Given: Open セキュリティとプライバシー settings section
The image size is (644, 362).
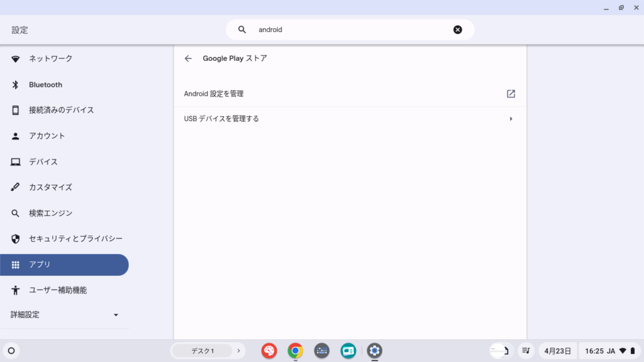Looking at the screenshot, I should click(x=75, y=239).
